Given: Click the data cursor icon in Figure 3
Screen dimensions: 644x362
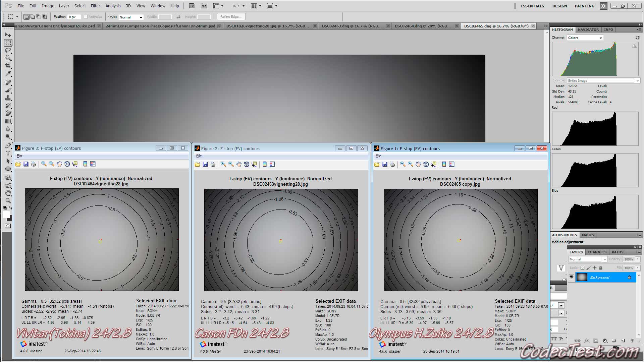Looking at the screenshot, I should (75, 164).
